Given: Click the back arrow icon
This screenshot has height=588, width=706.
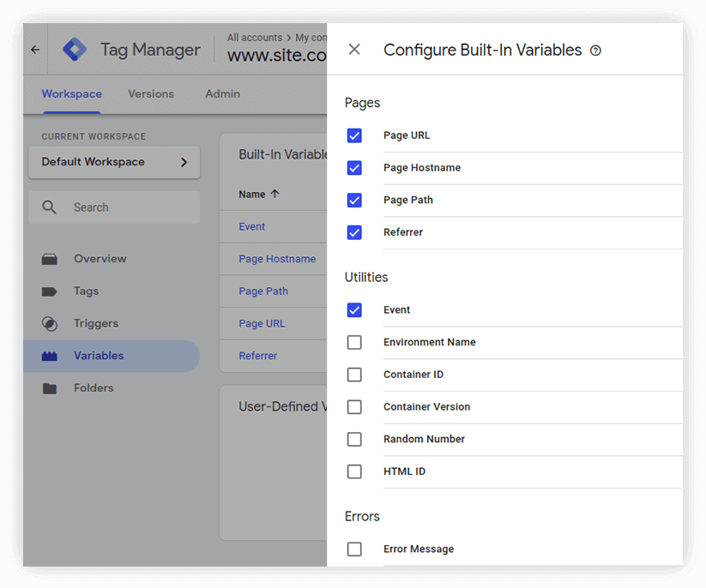Looking at the screenshot, I should click(35, 50).
